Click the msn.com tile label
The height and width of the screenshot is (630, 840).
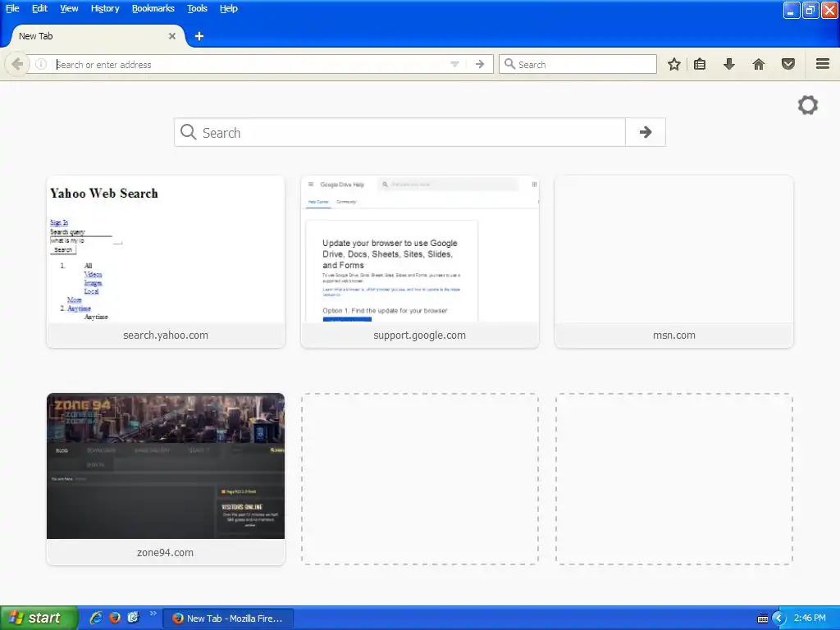674,336
